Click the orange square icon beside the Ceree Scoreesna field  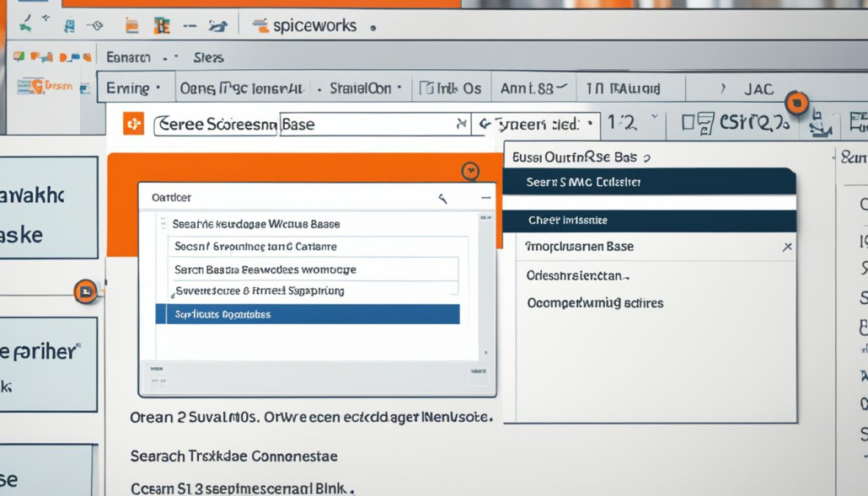(133, 124)
